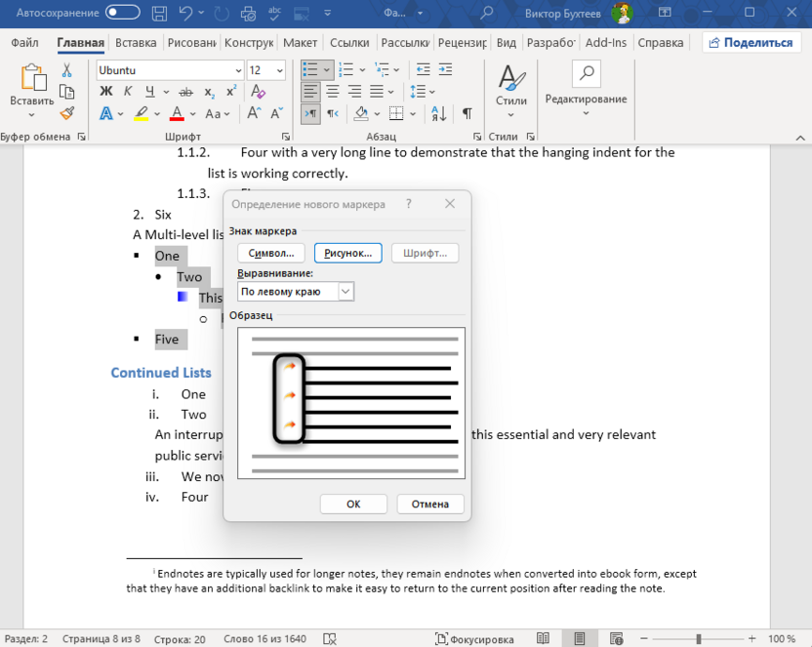Click OK in marker dialog

coord(353,505)
